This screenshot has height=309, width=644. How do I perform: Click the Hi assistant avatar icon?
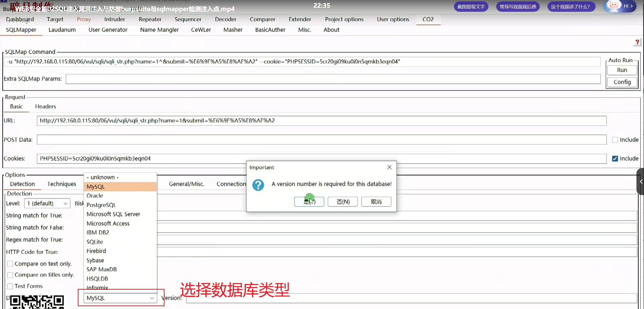614,6
